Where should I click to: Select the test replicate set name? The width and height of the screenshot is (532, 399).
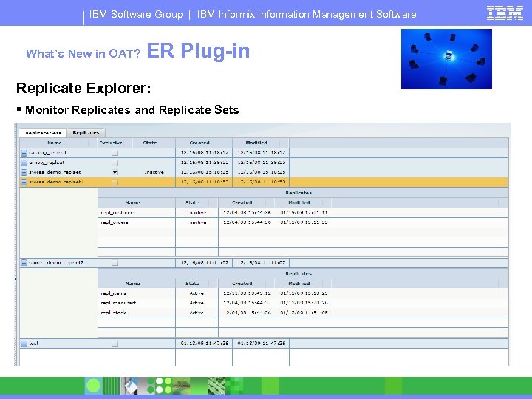coord(33,344)
